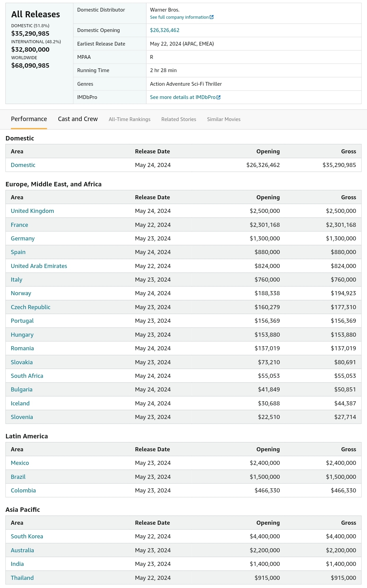This screenshot has width=367, height=588.
Task: Select the Czech Republic area link
Action: (x=31, y=307)
